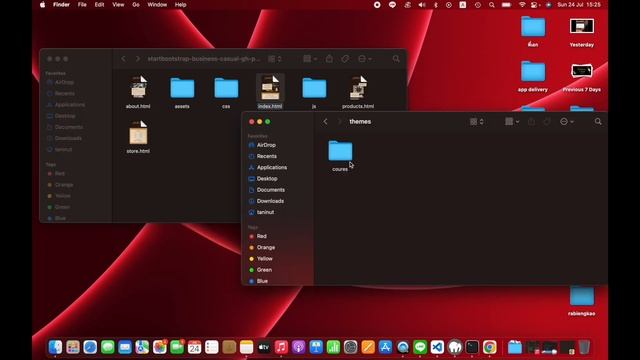The width and height of the screenshot is (640, 360).
Task: Open the more actions menu in themes window
Action: (567, 122)
